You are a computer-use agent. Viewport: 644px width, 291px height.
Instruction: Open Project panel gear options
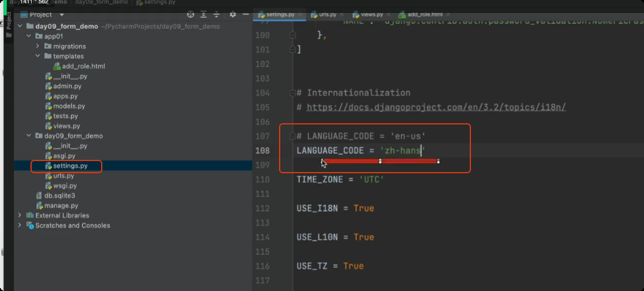pos(233,15)
